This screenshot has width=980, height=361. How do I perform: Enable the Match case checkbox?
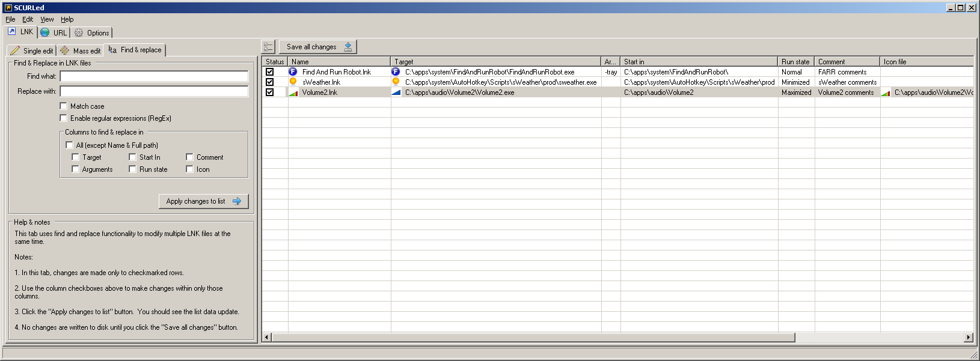pos(63,106)
